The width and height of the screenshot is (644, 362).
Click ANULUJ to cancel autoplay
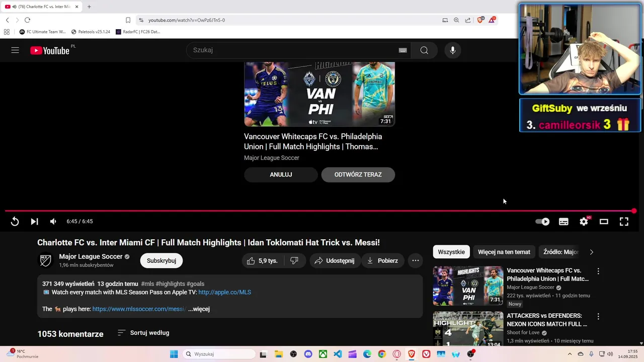(x=281, y=174)
